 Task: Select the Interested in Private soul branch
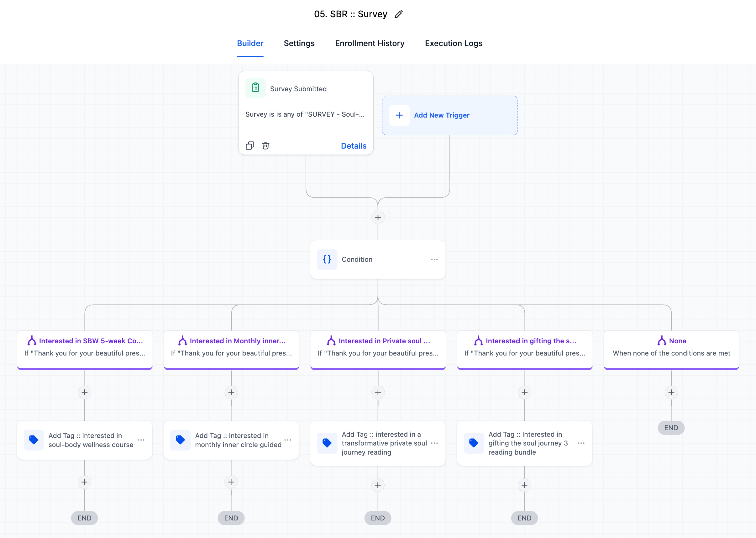click(378, 347)
